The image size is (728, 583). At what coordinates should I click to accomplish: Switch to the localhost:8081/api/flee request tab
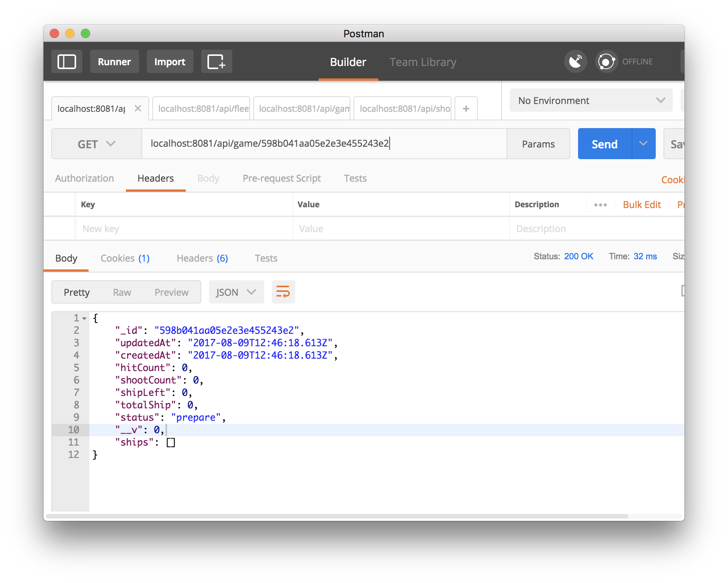201,109
